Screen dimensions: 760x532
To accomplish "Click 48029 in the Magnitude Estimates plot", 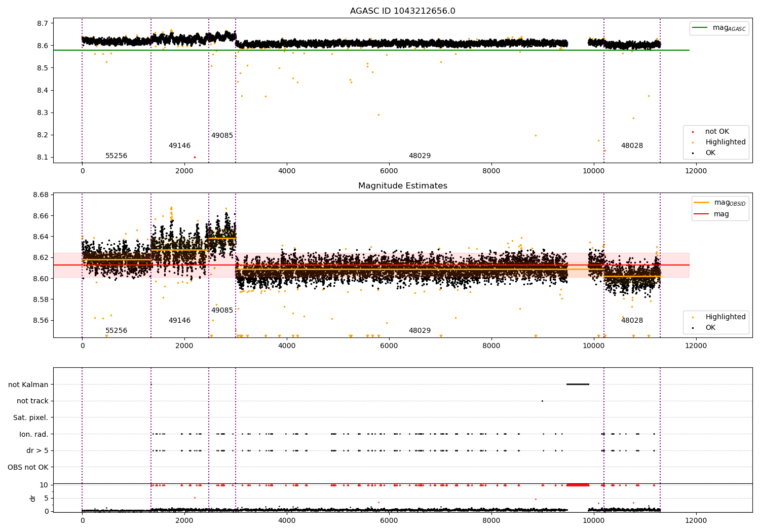I will [x=420, y=331].
